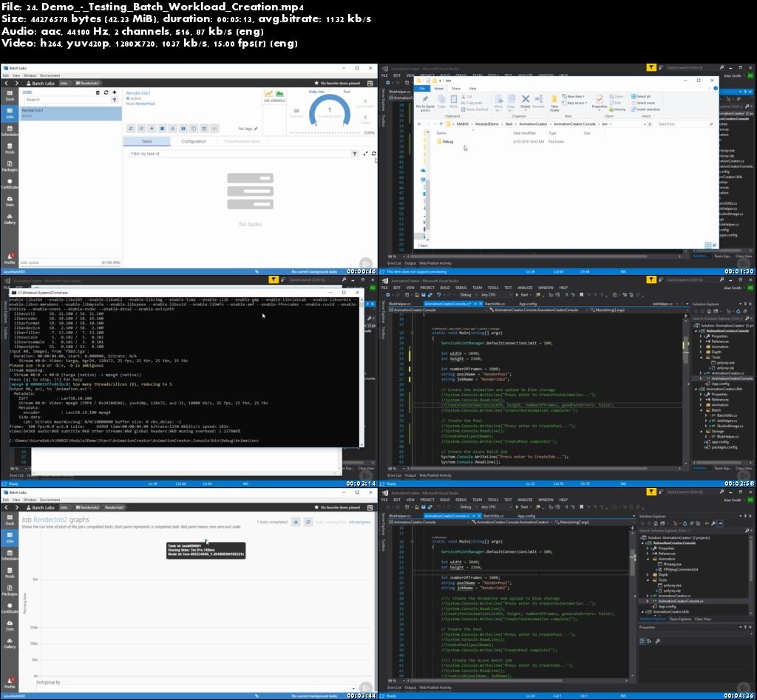Viewport: 757px width, 700px height.
Task: Toggle the Solution Explorer pin in the 00:04:26 frame
Action: pos(745,516)
